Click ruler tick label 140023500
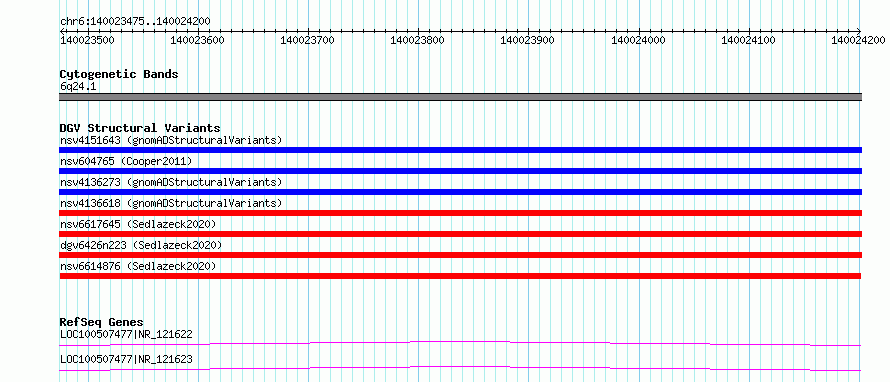The width and height of the screenshot is (890, 382). point(87,40)
